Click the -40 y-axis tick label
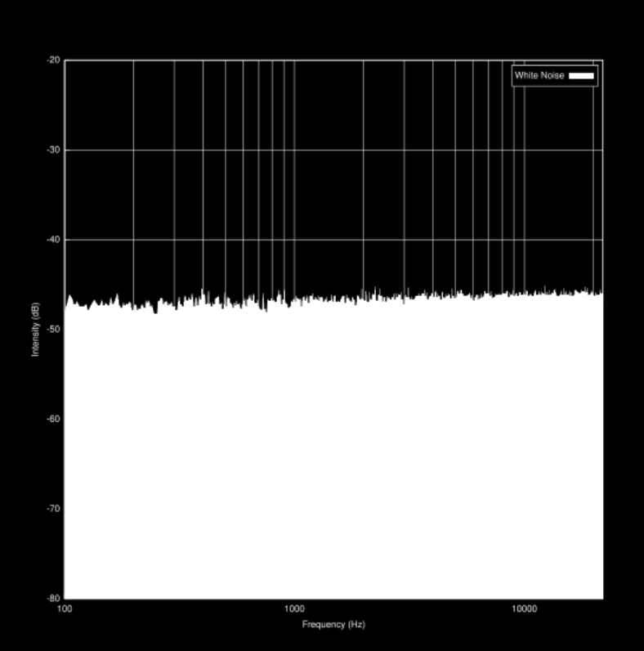Viewport: 644px width, 651px height. pyautogui.click(x=54, y=240)
